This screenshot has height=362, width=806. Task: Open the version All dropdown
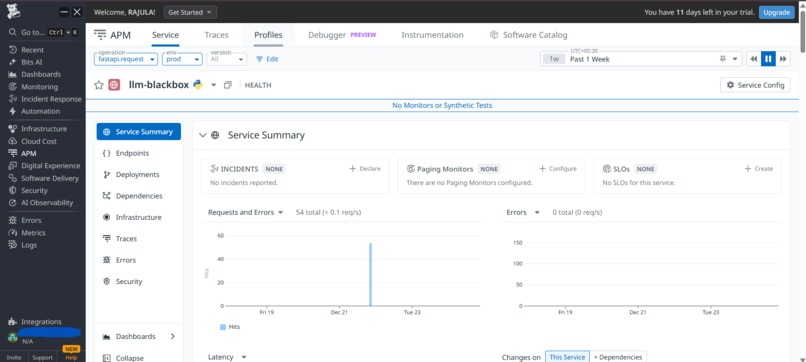227,59
